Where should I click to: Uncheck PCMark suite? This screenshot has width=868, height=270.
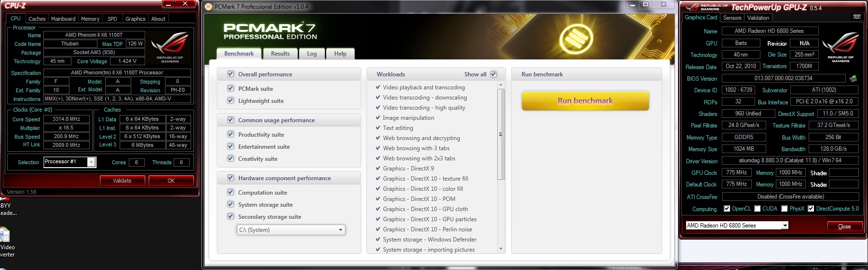[x=231, y=88]
